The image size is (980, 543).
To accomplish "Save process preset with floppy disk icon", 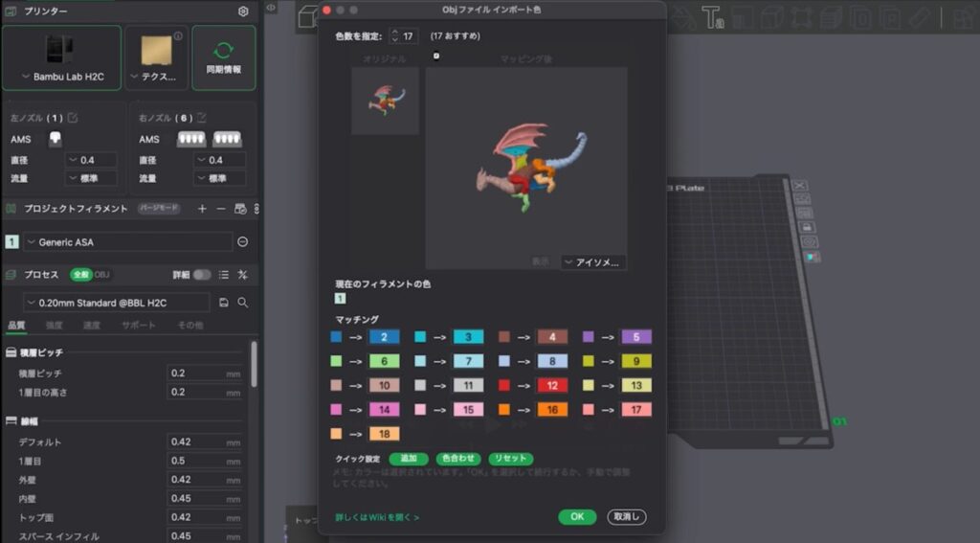I will 224,303.
